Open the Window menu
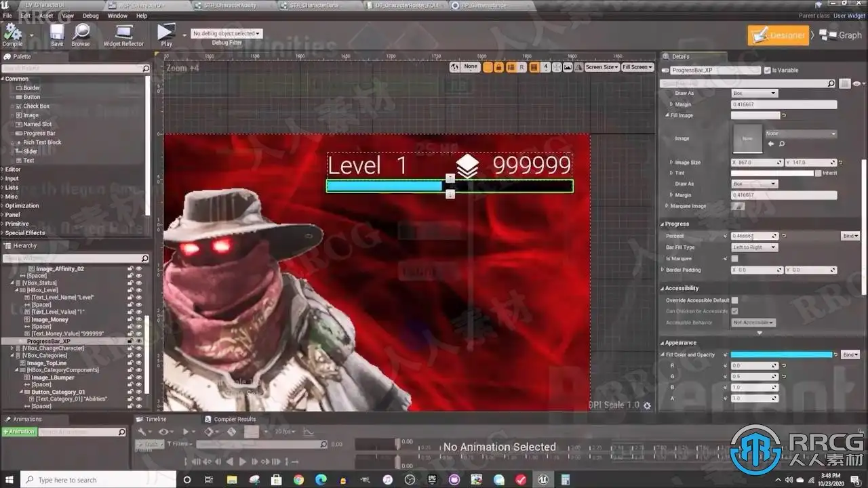The image size is (868, 488). point(117,16)
